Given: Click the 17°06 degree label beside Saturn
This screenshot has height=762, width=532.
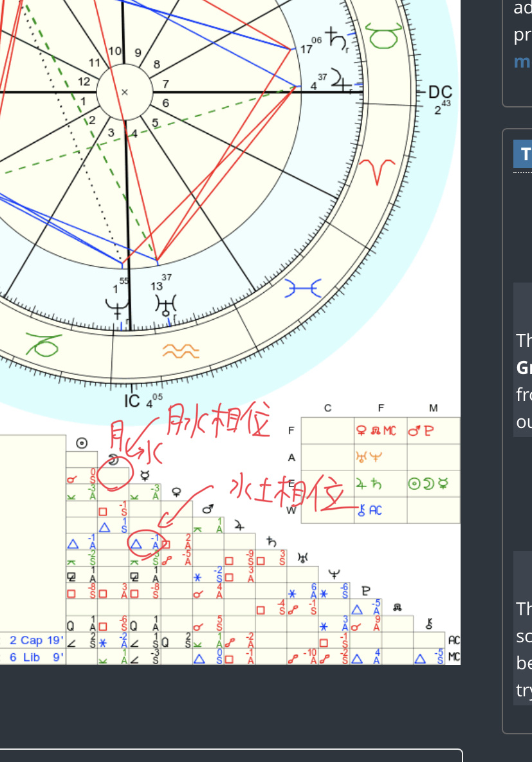Looking at the screenshot, I should (311, 46).
